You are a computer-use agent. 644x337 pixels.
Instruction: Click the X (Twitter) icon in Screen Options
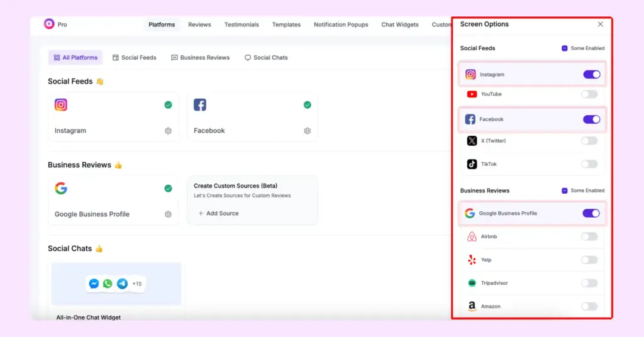pyautogui.click(x=472, y=141)
